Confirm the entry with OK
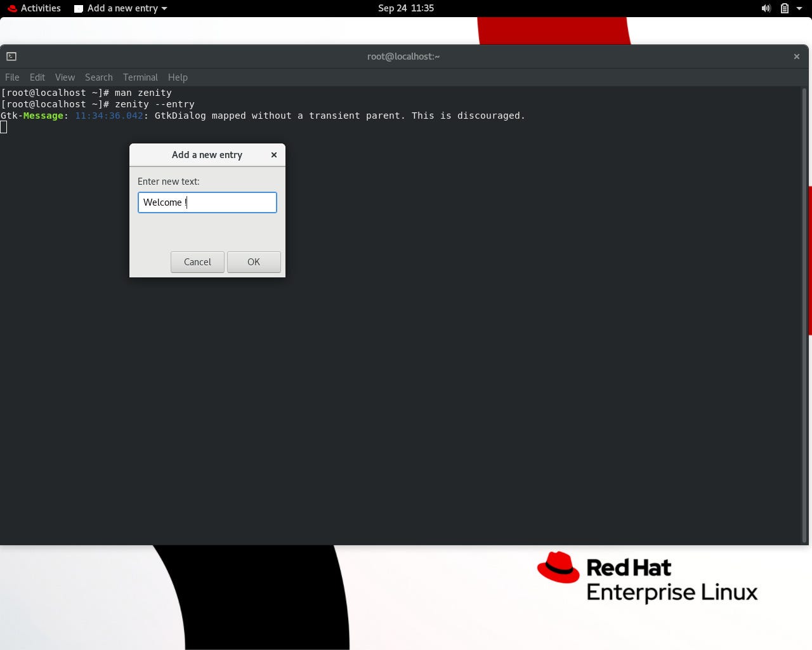This screenshot has width=812, height=650. (253, 262)
